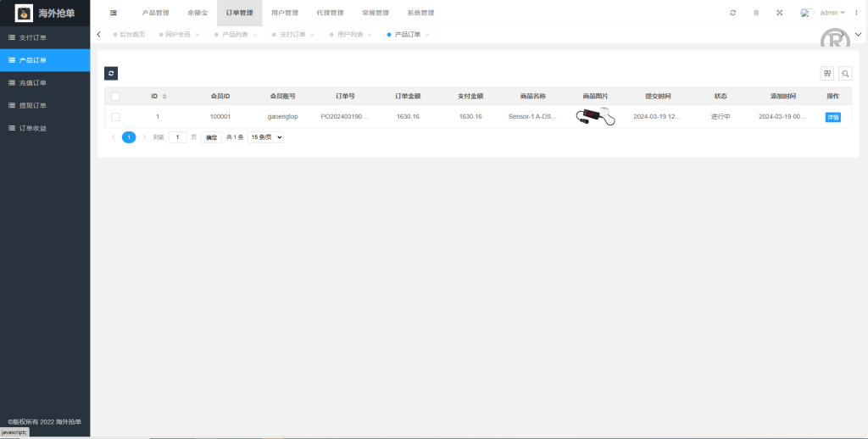This screenshot has height=439, width=868.
Task: Tick the select-all checkbox in table header
Action: point(115,96)
